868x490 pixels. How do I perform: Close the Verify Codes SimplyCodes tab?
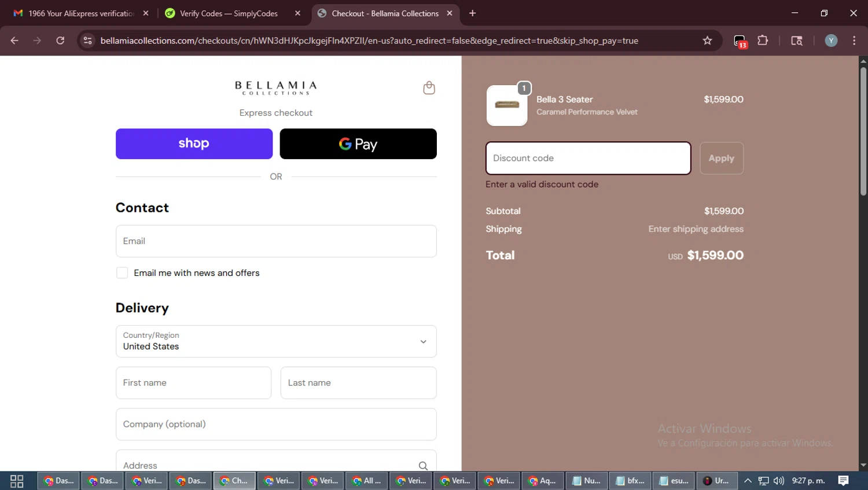click(297, 13)
